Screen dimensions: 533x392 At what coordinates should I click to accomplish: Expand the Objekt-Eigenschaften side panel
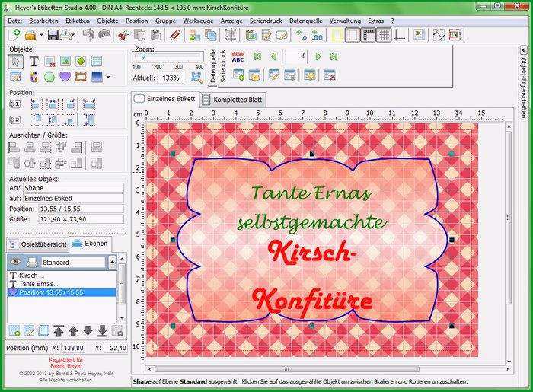point(524,50)
